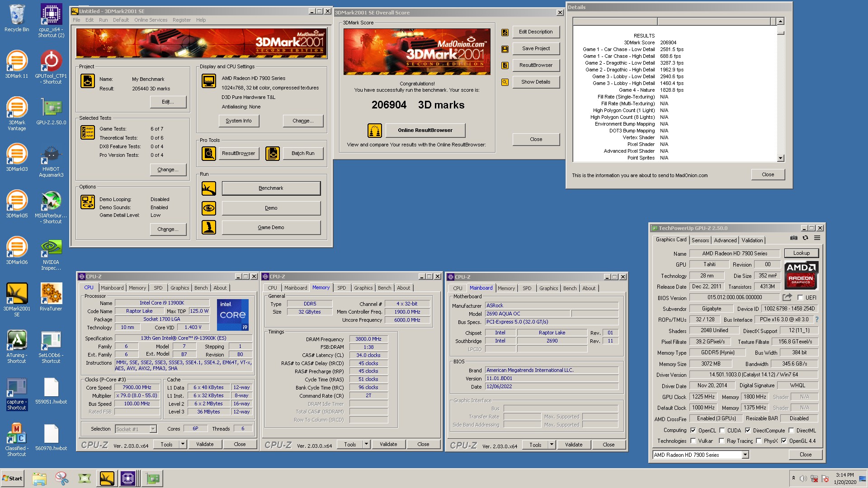868x488 pixels.
Task: Click the Lookup button in GPU-Z
Action: (x=801, y=253)
